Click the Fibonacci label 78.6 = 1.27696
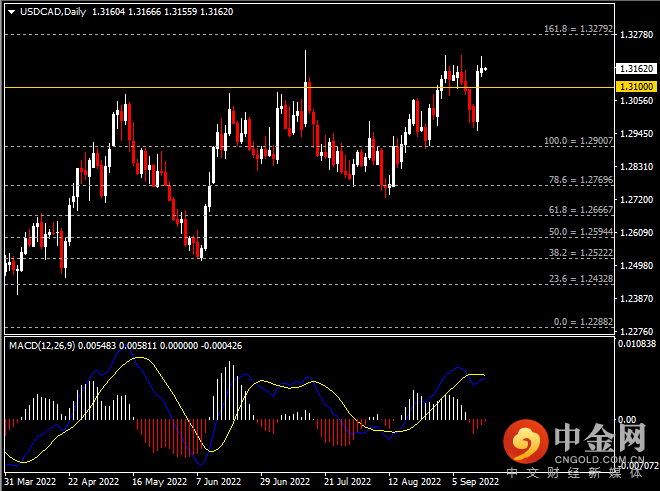Image resolution: width=660 pixels, height=491 pixels. [581, 180]
